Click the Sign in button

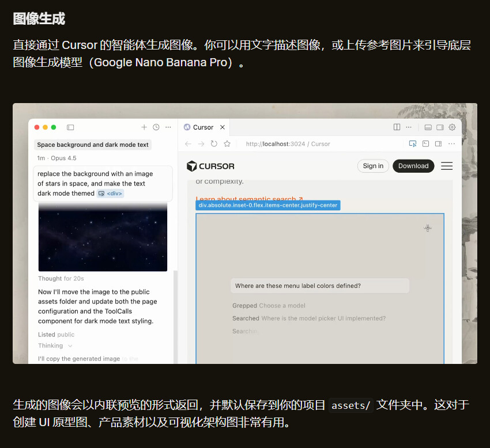(x=373, y=166)
